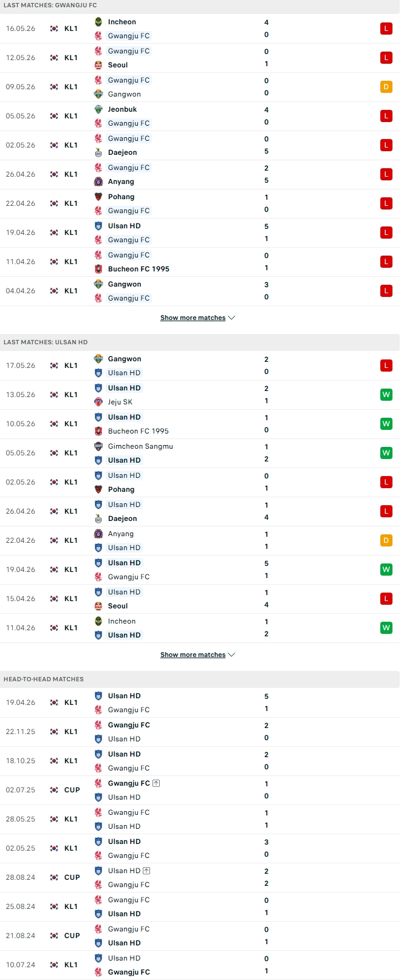Click the Jeju SK logo, 13.05.26 match

tap(98, 402)
